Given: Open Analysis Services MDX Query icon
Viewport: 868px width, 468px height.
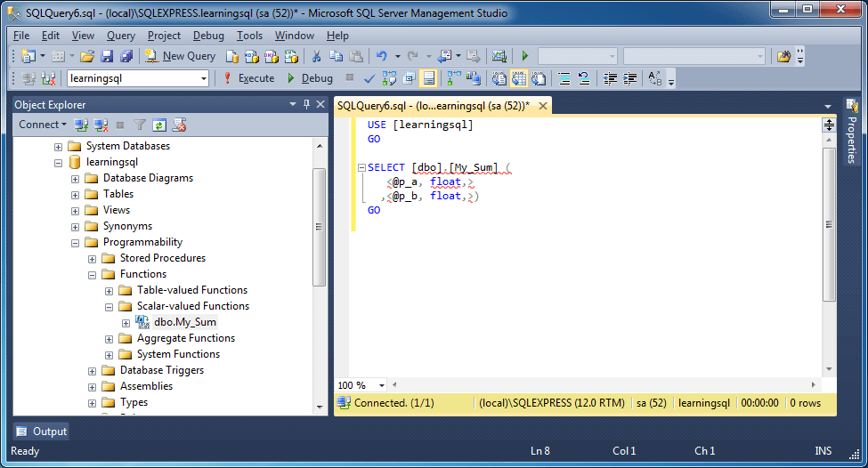Looking at the screenshot, I should (251, 56).
